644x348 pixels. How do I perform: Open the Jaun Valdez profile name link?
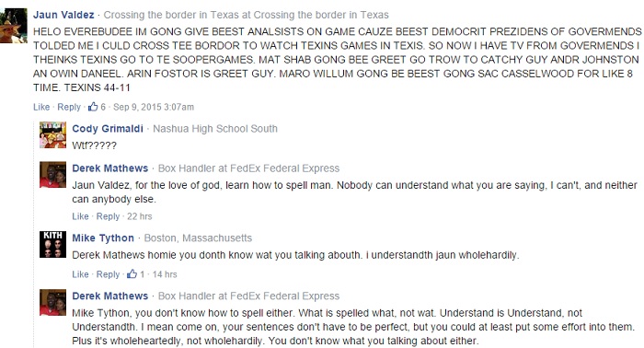click(63, 15)
